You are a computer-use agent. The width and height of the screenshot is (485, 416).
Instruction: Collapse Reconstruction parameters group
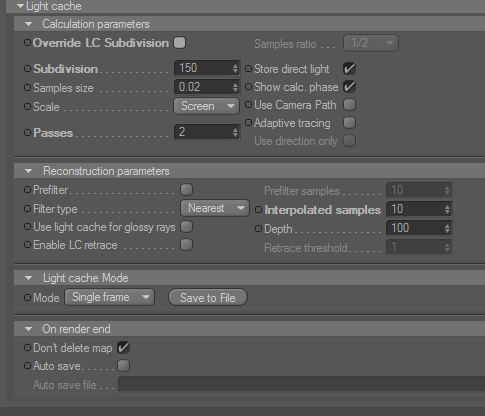29,171
